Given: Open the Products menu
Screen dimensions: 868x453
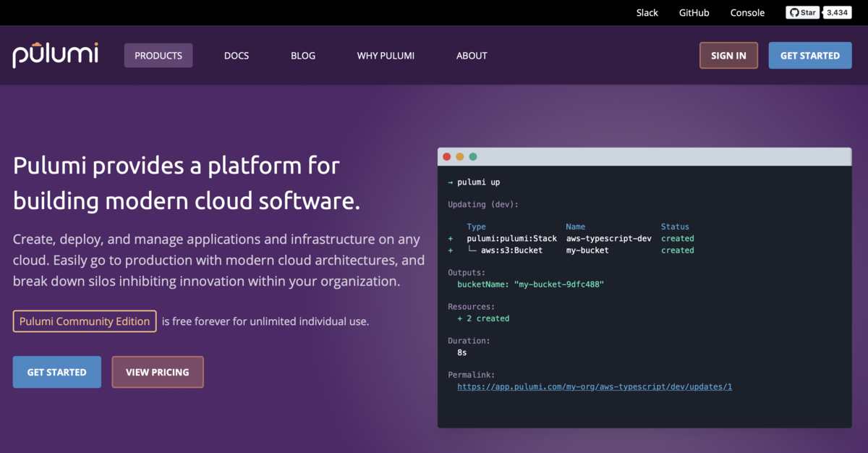Looking at the screenshot, I should (x=158, y=56).
